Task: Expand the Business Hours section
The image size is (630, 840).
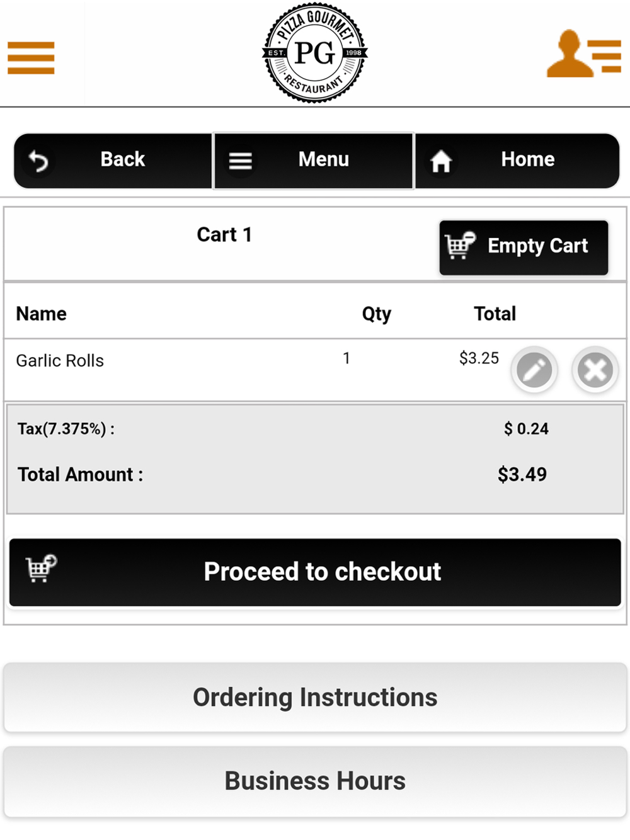Action: (315, 781)
